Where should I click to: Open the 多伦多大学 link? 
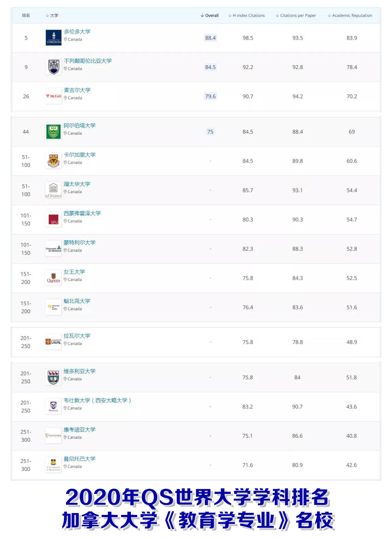pos(77,32)
